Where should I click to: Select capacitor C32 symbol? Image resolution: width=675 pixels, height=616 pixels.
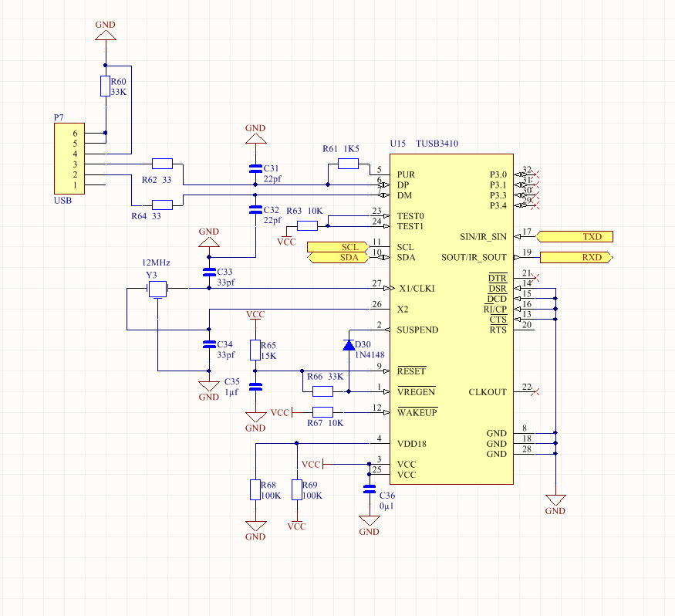click(x=255, y=210)
